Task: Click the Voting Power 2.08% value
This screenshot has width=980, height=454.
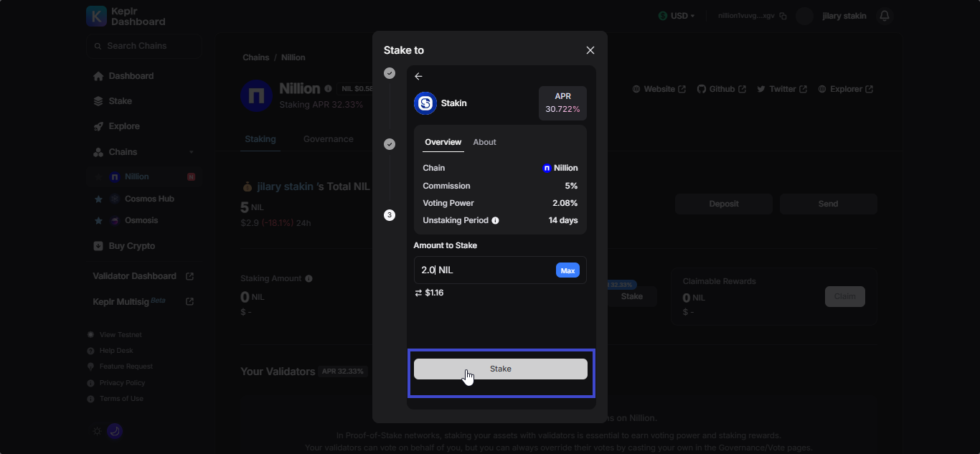Action: [565, 203]
